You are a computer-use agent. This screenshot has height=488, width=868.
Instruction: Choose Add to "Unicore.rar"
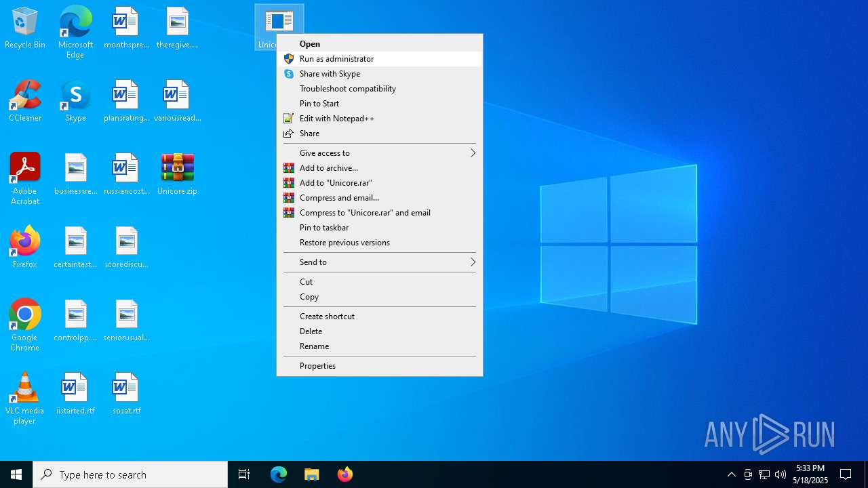[379, 183]
